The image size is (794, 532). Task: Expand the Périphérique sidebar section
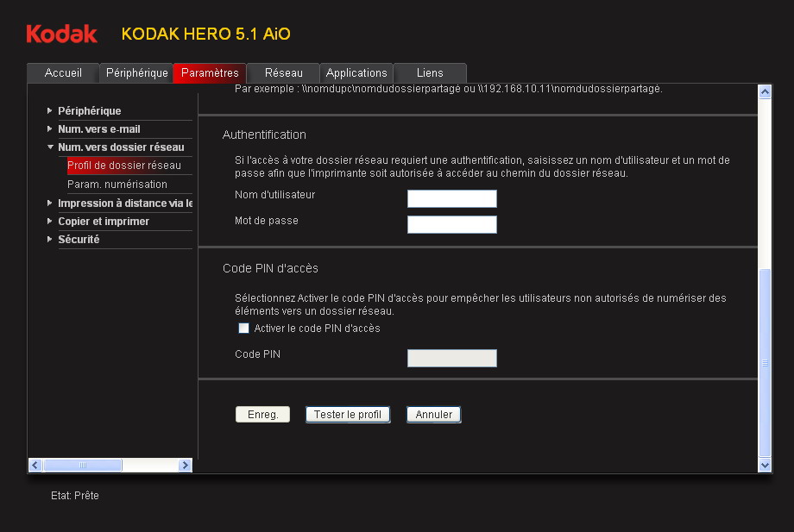pos(89,110)
